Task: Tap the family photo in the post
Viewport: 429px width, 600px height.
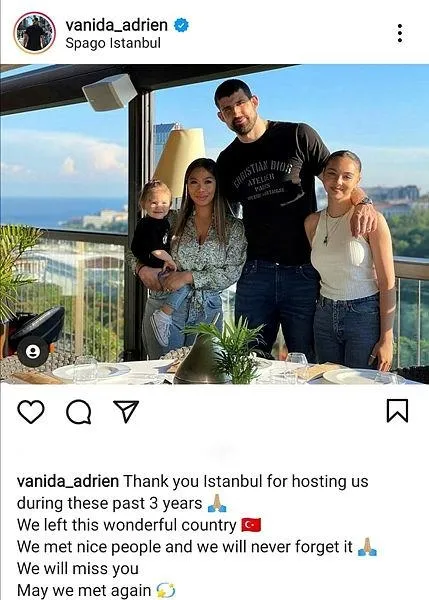Action: point(214,224)
